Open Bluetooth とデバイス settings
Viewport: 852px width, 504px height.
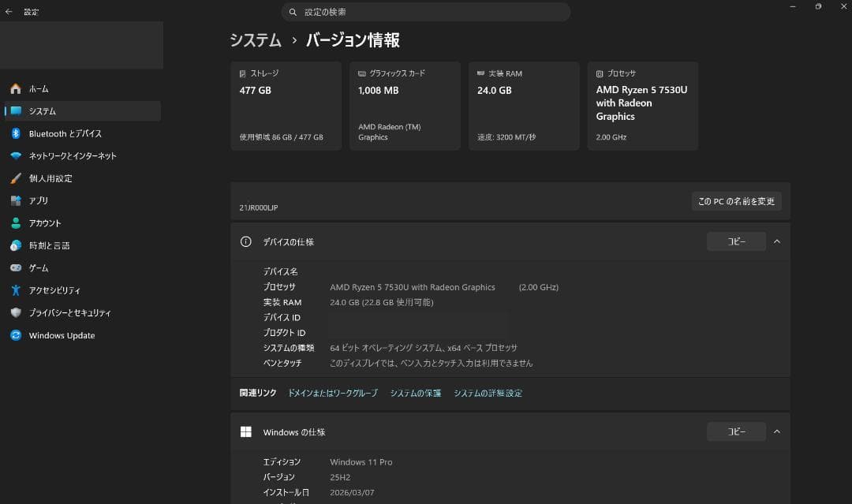click(x=83, y=133)
